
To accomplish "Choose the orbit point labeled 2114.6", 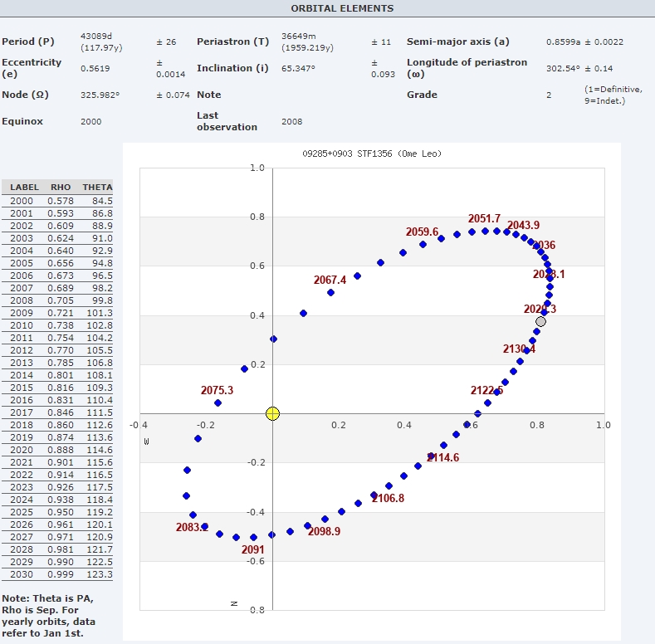I will click(430, 456).
